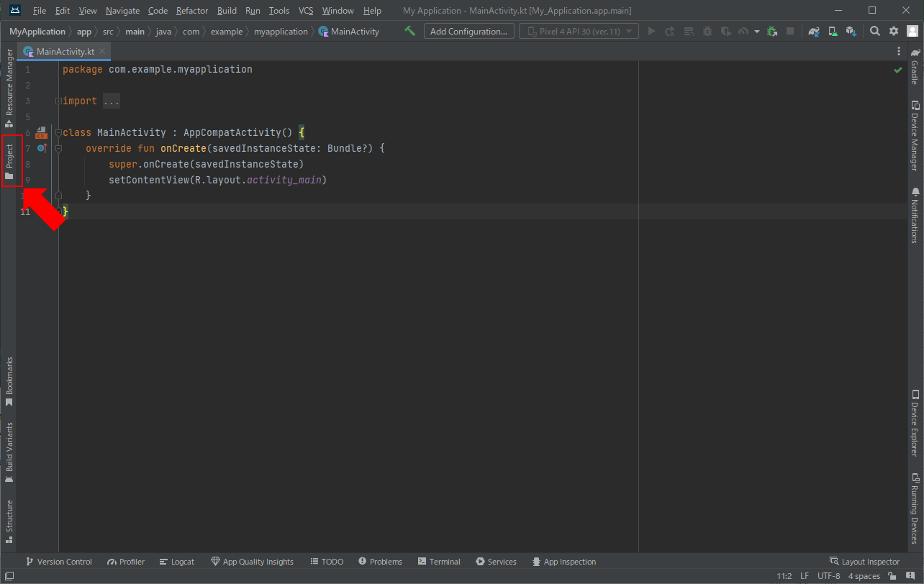Collapse the onCreate function fold marker
The image size is (924, 584).
point(59,149)
